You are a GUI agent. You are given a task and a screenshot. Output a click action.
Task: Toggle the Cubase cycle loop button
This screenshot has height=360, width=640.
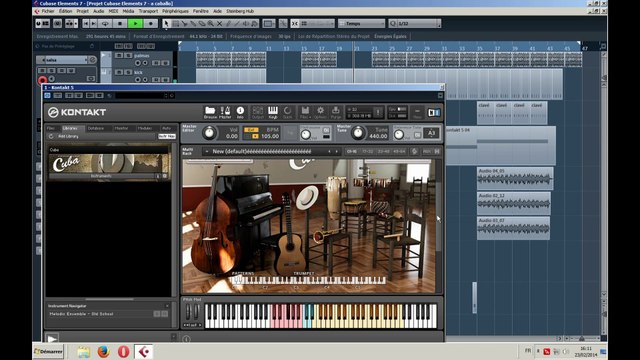tap(105, 24)
